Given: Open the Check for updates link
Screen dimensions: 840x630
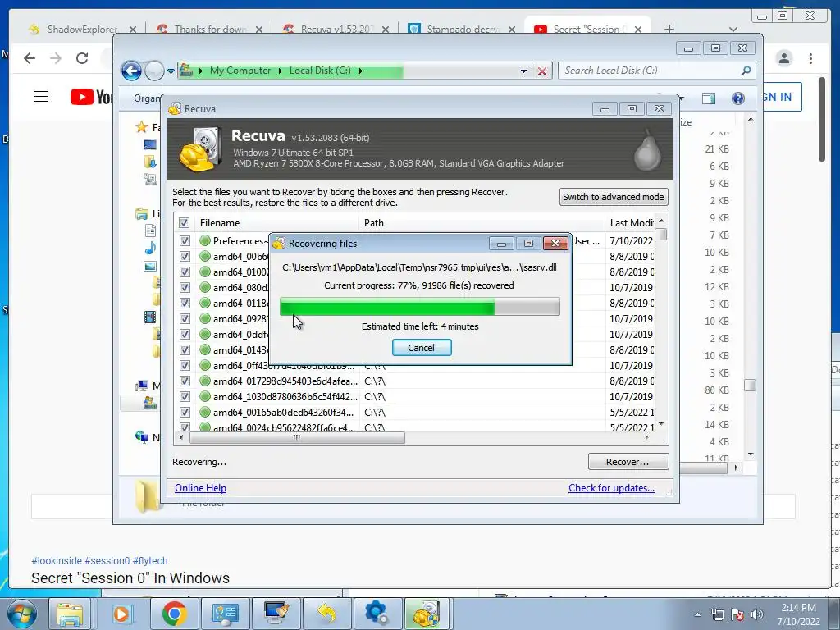Looking at the screenshot, I should (x=611, y=488).
